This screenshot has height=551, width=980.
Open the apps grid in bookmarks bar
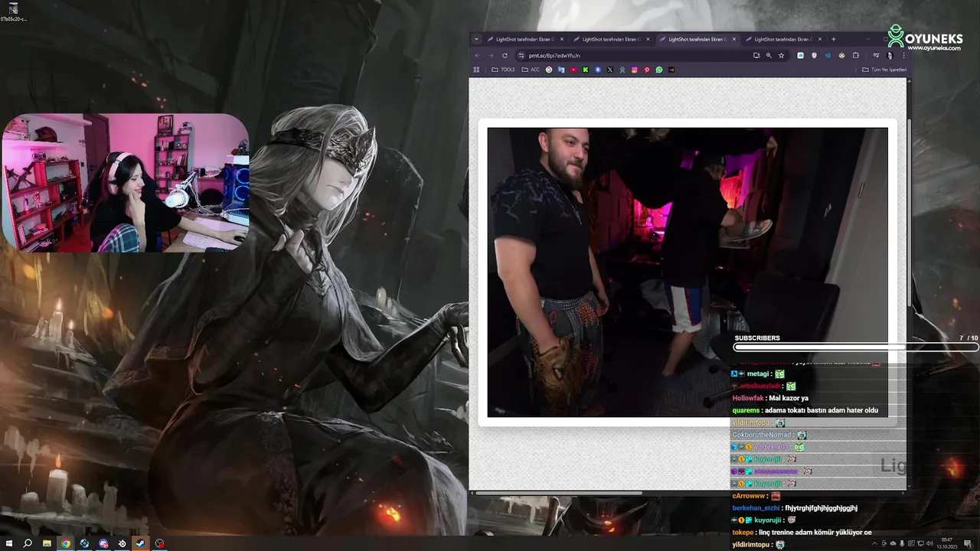[x=476, y=70]
